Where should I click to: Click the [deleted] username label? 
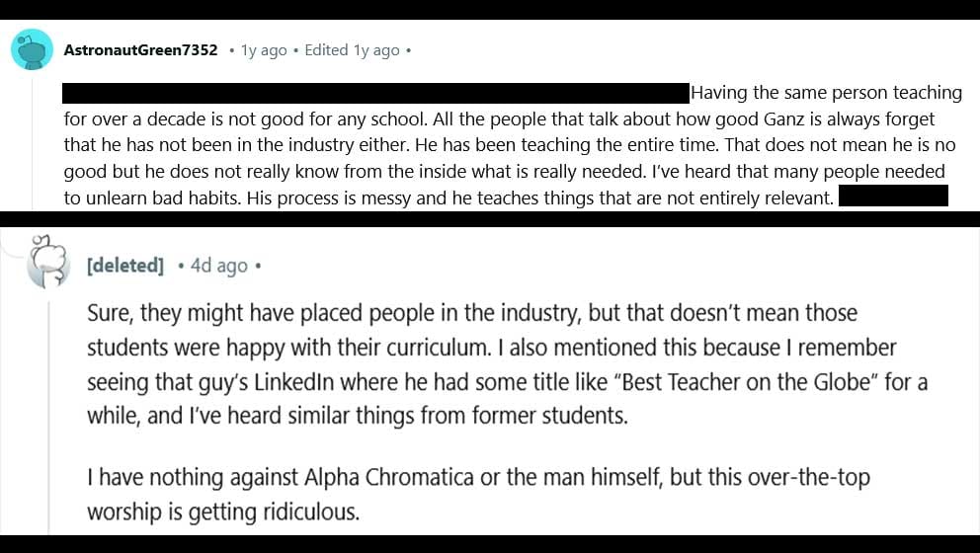coord(125,266)
